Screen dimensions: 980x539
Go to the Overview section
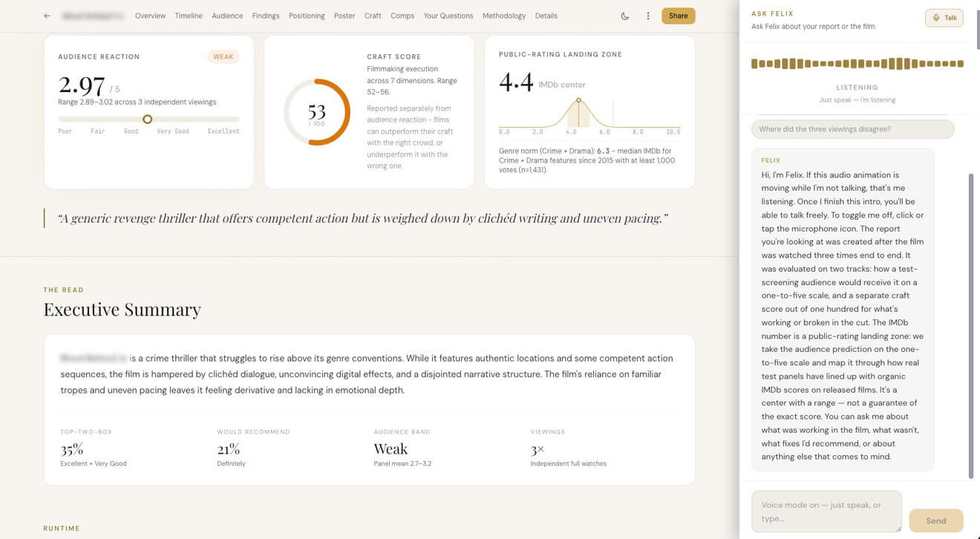tap(150, 16)
